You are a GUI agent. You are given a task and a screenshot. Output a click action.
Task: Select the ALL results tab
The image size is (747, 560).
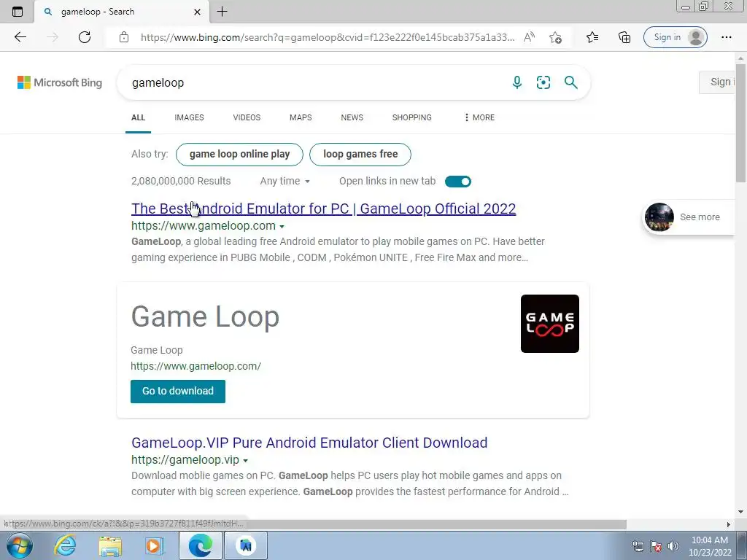(138, 117)
